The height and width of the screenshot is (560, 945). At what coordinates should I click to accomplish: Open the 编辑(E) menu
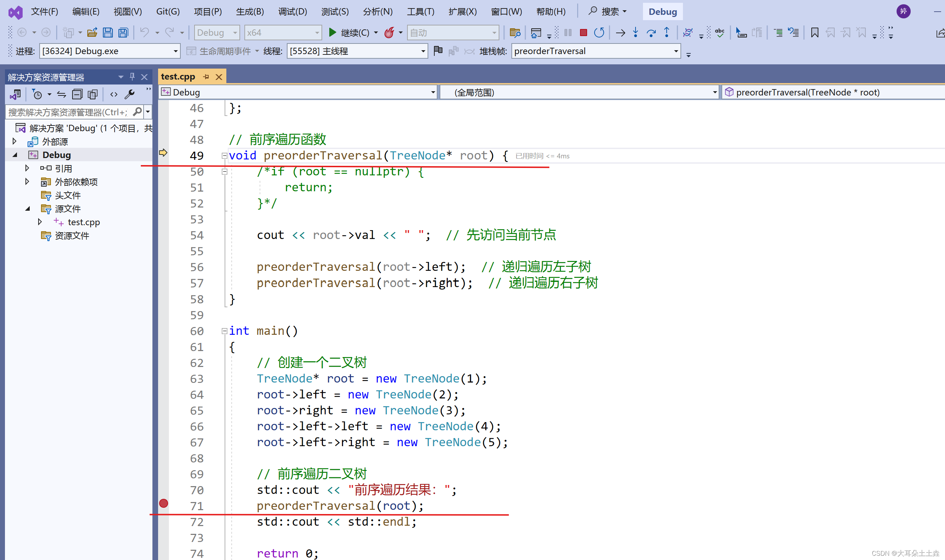[86, 12]
